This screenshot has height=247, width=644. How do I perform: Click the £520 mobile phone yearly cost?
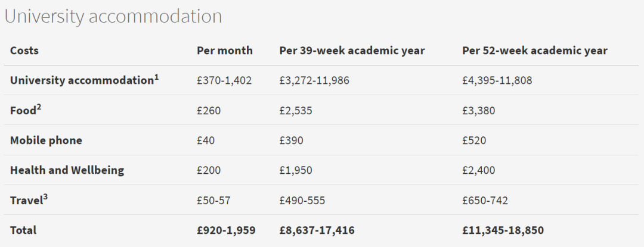coord(474,140)
